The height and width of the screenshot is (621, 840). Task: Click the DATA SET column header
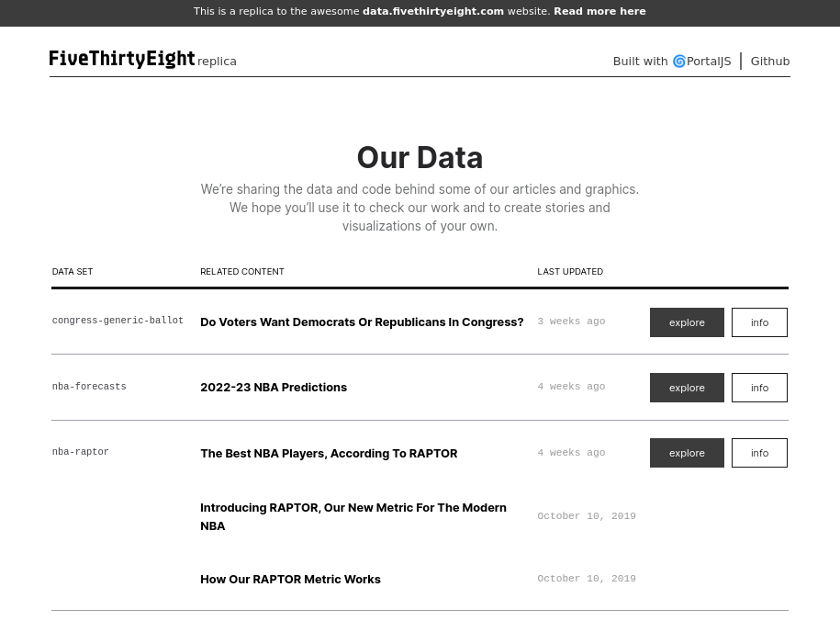coord(73,271)
